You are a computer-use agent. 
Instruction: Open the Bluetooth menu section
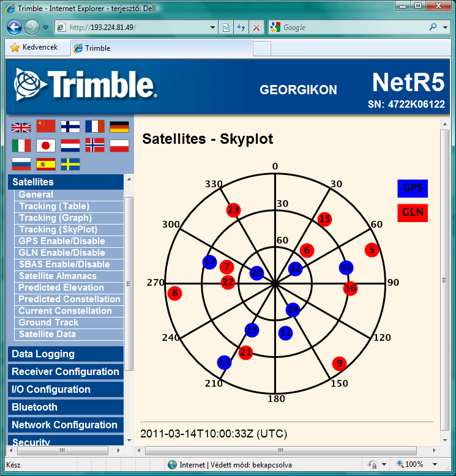65,407
